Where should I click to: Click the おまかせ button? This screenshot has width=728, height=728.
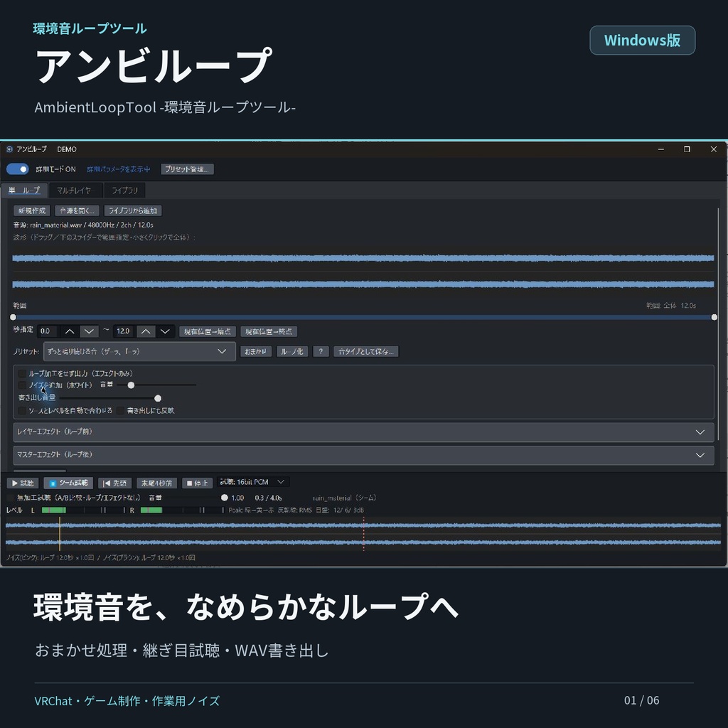(x=256, y=351)
